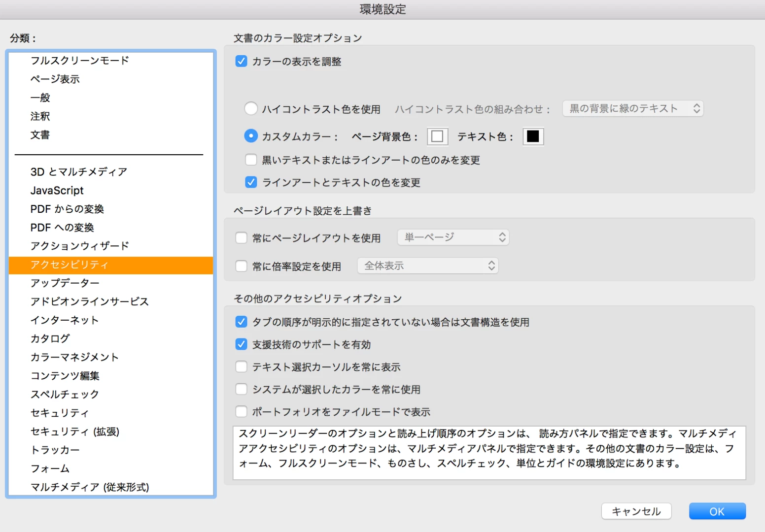Image resolution: width=765 pixels, height=532 pixels.
Task: Enable 黒いテキストまたはラインアートの色のみを変更 checkbox
Action: coord(251,160)
